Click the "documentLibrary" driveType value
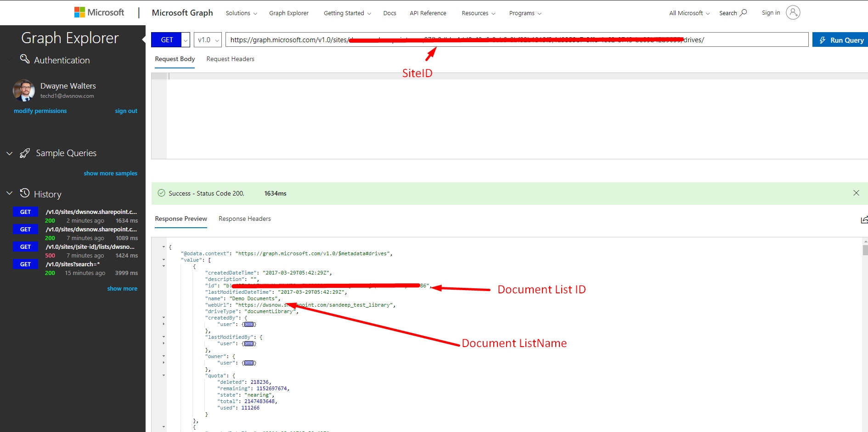Screen dimensions: 868x432 point(270,311)
